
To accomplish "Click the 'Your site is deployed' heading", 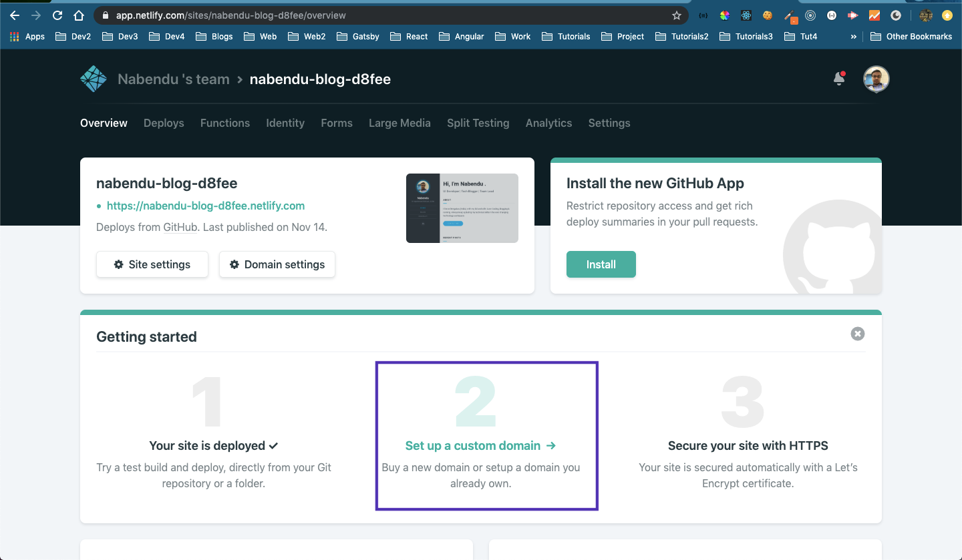I will [214, 445].
